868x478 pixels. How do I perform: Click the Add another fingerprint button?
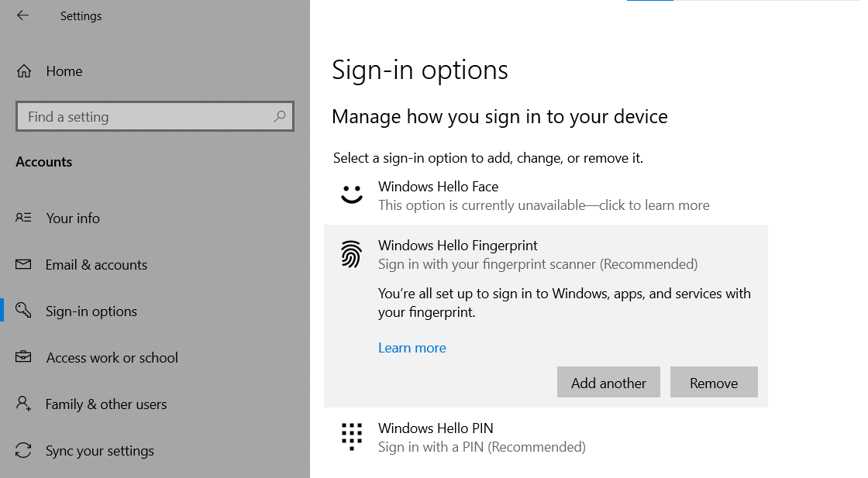pos(608,382)
